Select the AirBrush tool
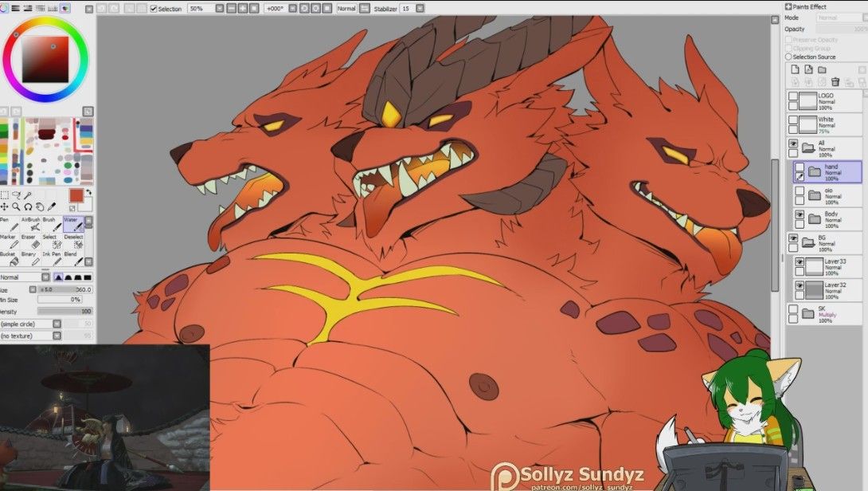 point(30,224)
